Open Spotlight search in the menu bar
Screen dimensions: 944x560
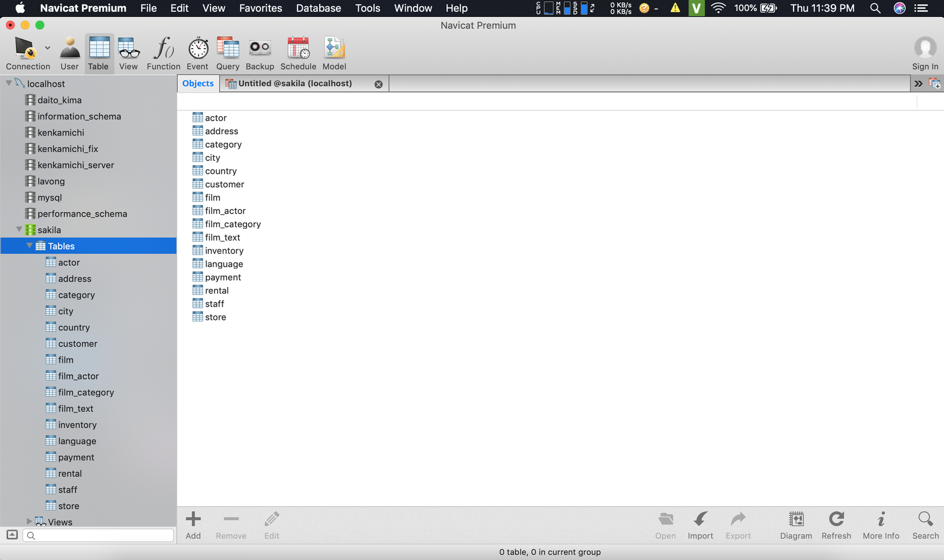875,8
